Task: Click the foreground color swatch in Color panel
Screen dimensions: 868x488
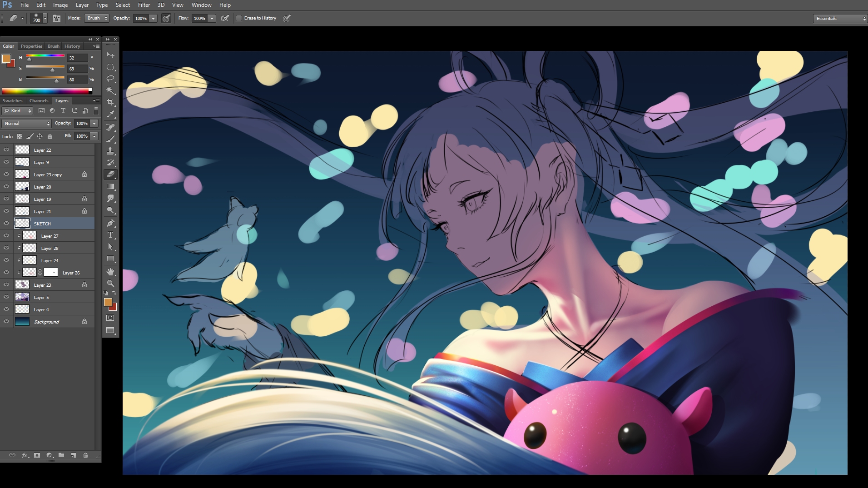Action: click(x=6, y=59)
